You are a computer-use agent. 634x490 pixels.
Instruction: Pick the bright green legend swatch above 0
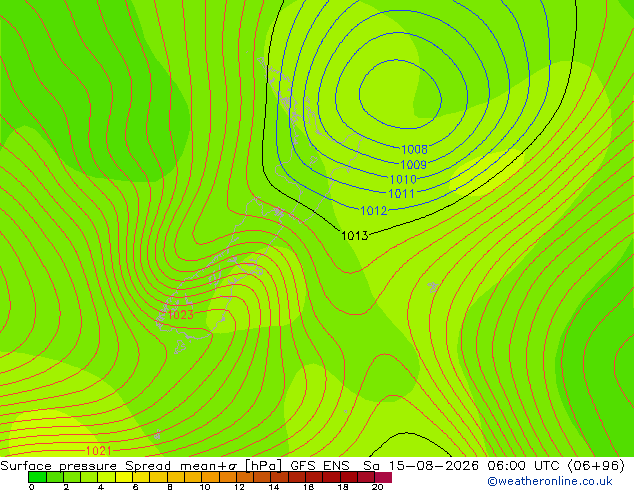pos(37,477)
